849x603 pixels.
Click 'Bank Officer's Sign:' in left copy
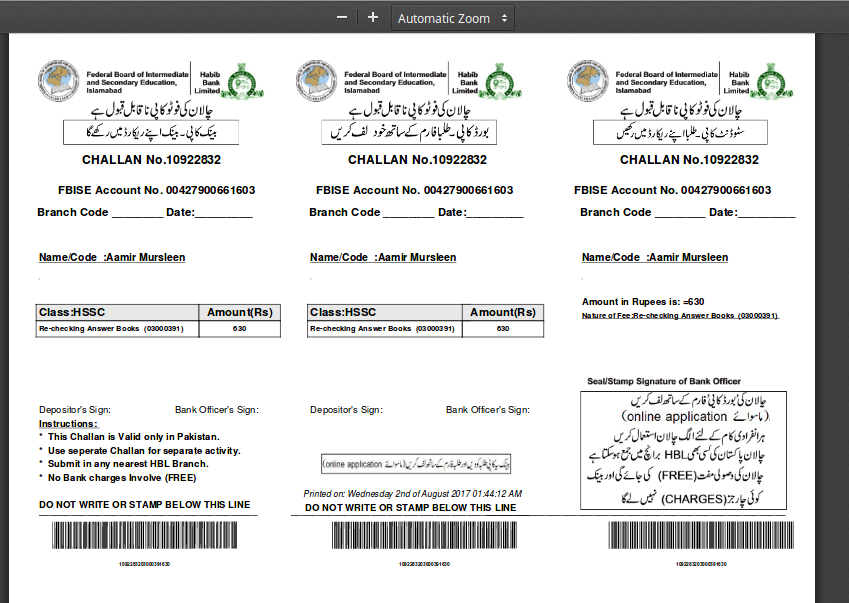(x=217, y=410)
